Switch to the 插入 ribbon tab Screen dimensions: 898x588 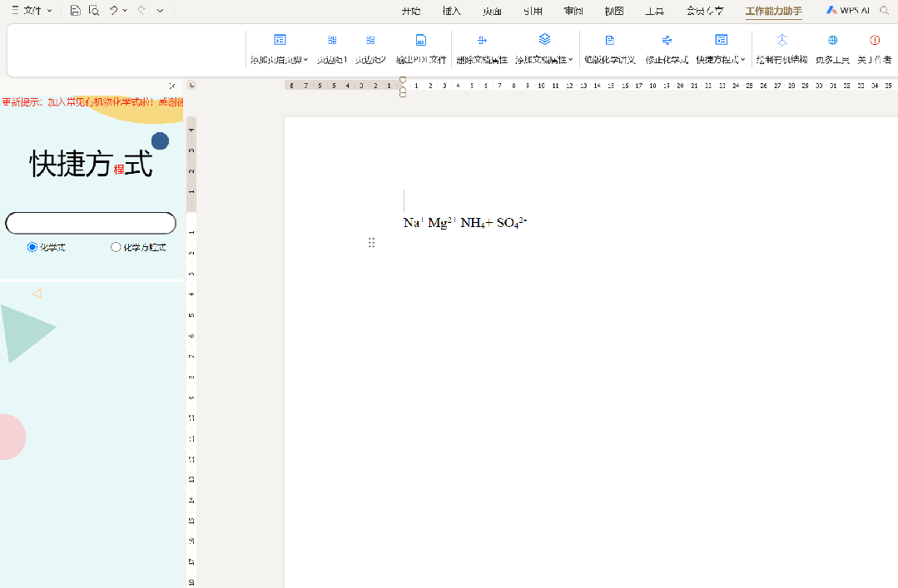(452, 11)
